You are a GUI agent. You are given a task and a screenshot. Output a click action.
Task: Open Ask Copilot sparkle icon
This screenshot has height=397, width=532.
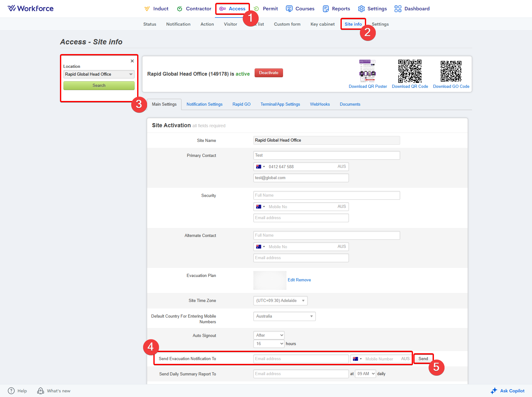coord(494,391)
